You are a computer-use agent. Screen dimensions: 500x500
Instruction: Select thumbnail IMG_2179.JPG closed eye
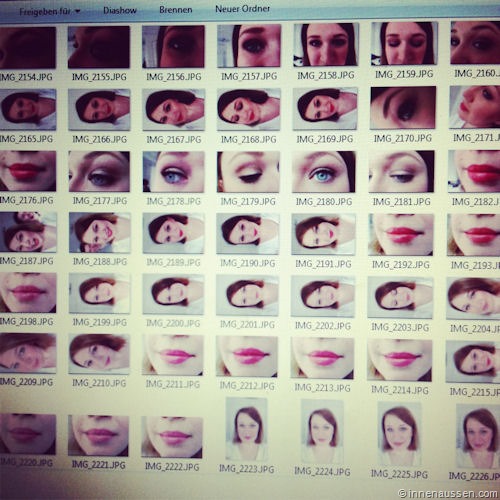coord(248,172)
